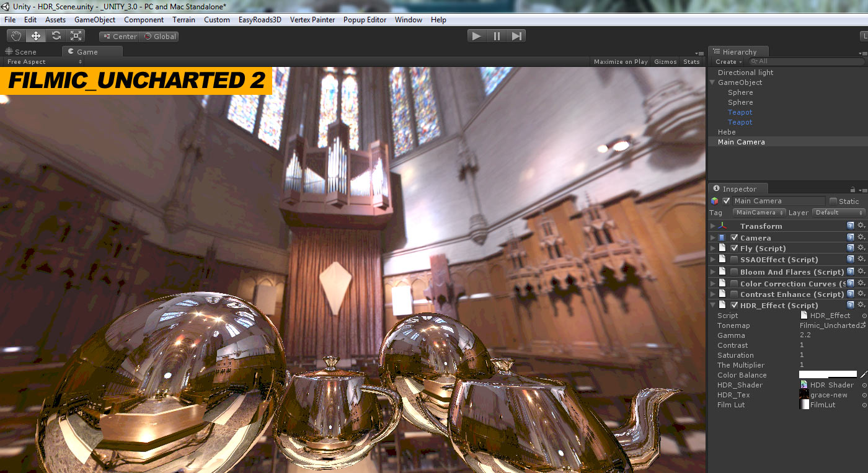
Task: Pick a color with the Color Balance eyedropper
Action: [x=863, y=374]
